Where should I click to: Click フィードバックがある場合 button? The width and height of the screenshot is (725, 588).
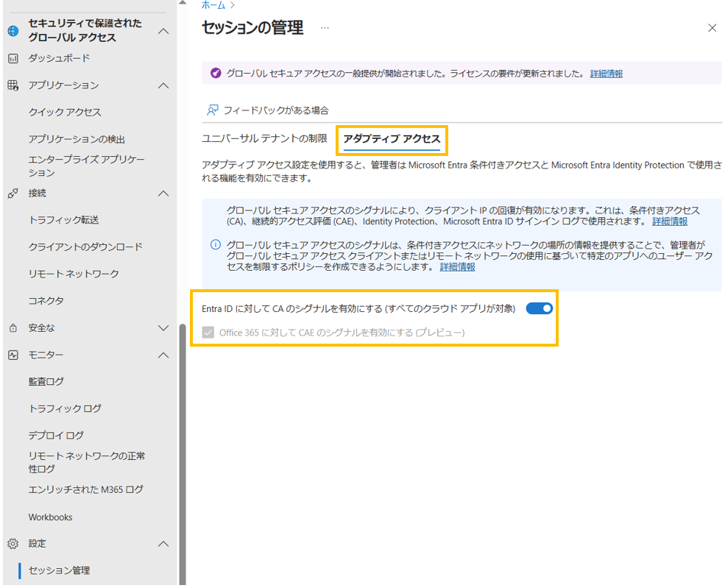[x=268, y=110]
